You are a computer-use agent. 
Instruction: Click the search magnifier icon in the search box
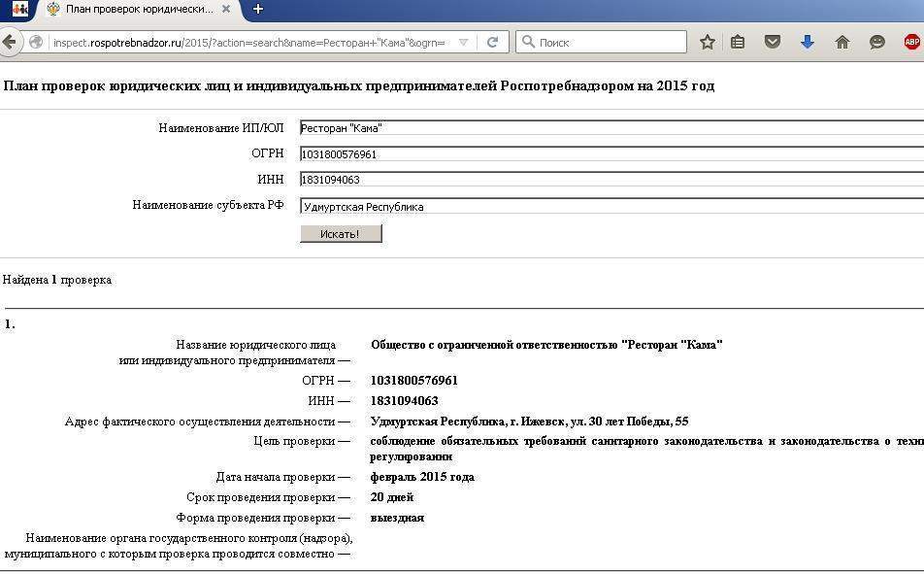click(529, 42)
